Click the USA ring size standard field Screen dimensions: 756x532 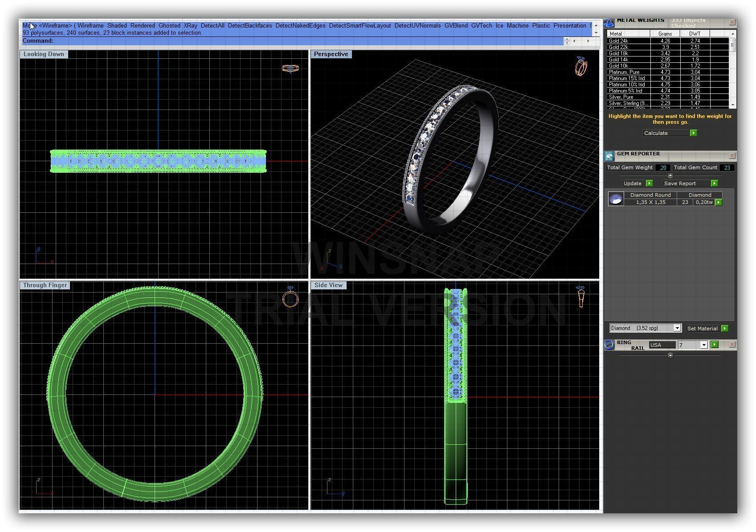click(x=662, y=345)
